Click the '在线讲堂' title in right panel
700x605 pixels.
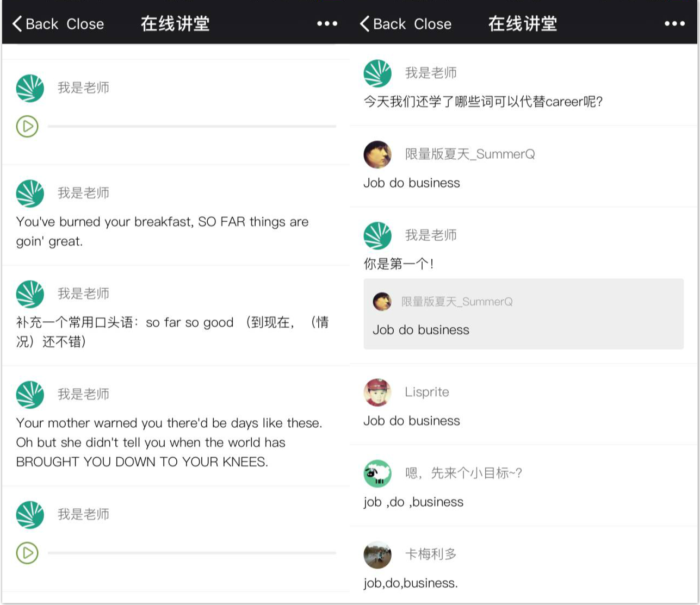(523, 24)
